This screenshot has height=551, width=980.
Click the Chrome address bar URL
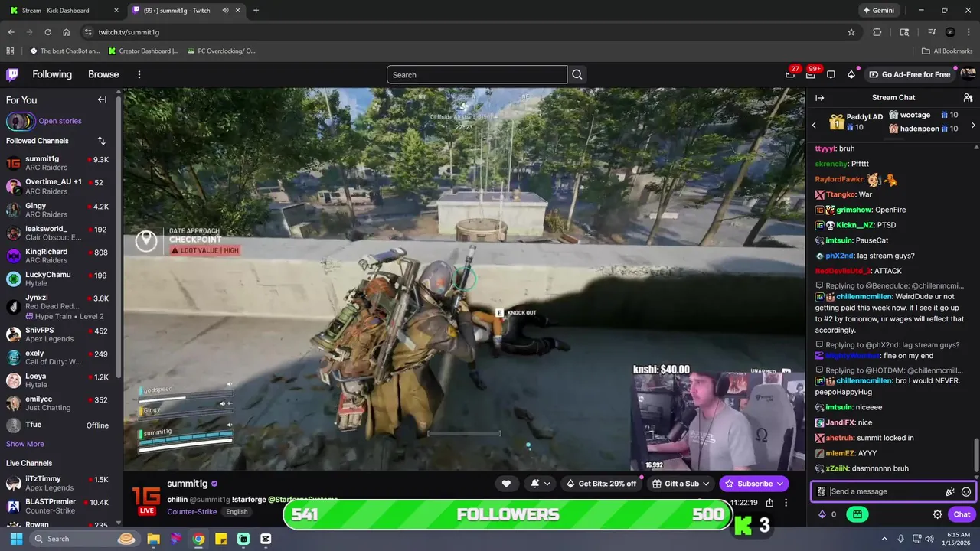click(129, 32)
